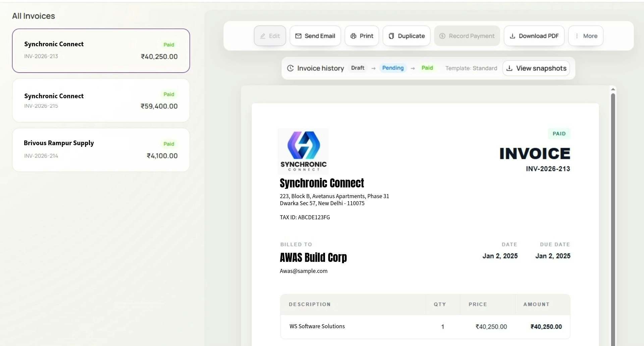Click the download arrow icon on Download PDF
The image size is (644, 346).
tap(513, 36)
